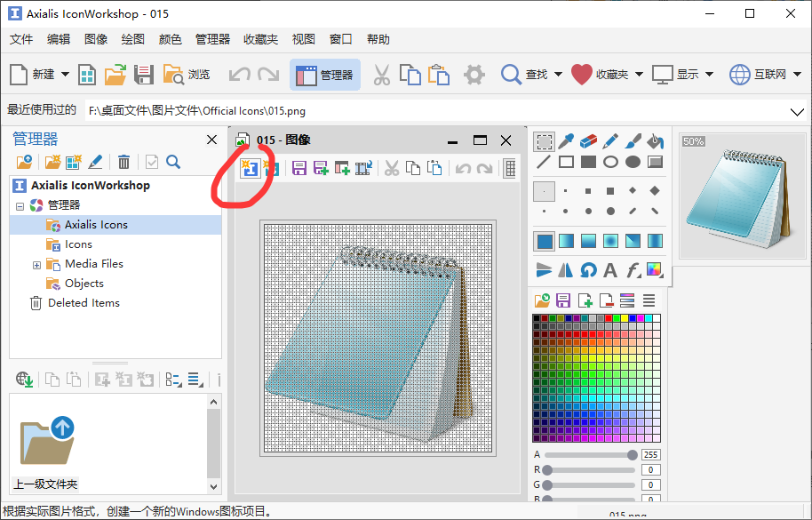Open the 最近使用过的 path dropdown
812x520 pixels.
coord(796,111)
